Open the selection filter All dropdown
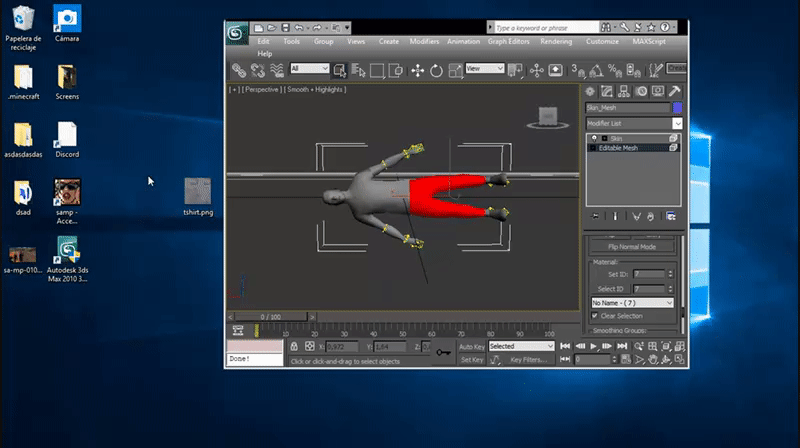This screenshot has width=800, height=448. [x=310, y=69]
